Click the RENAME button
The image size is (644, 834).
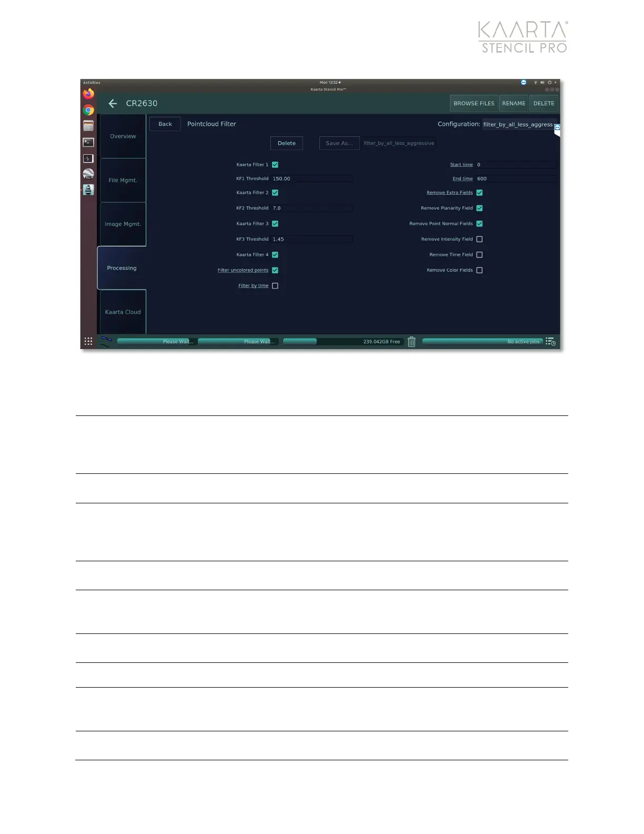coord(514,104)
